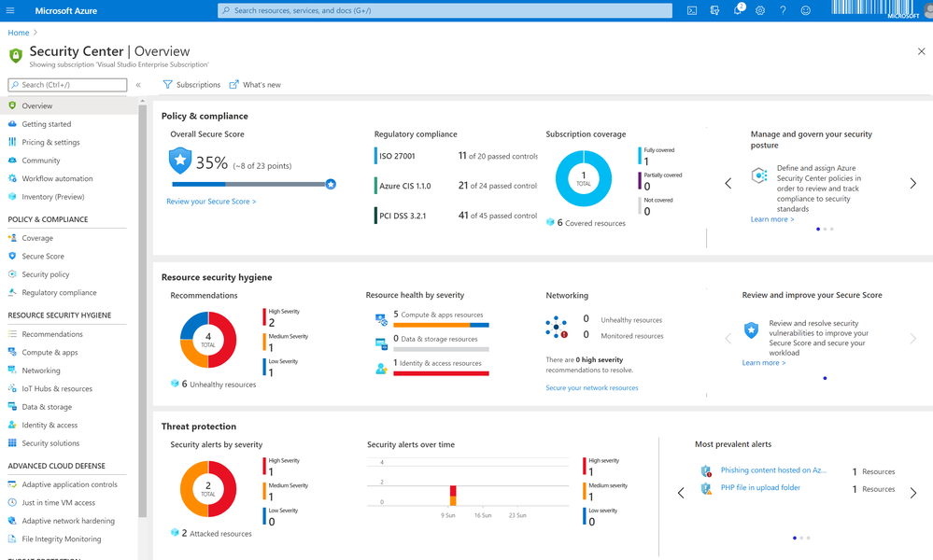The image size is (933, 560).
Task: Click the Data & storage icon
Action: pos(12,407)
